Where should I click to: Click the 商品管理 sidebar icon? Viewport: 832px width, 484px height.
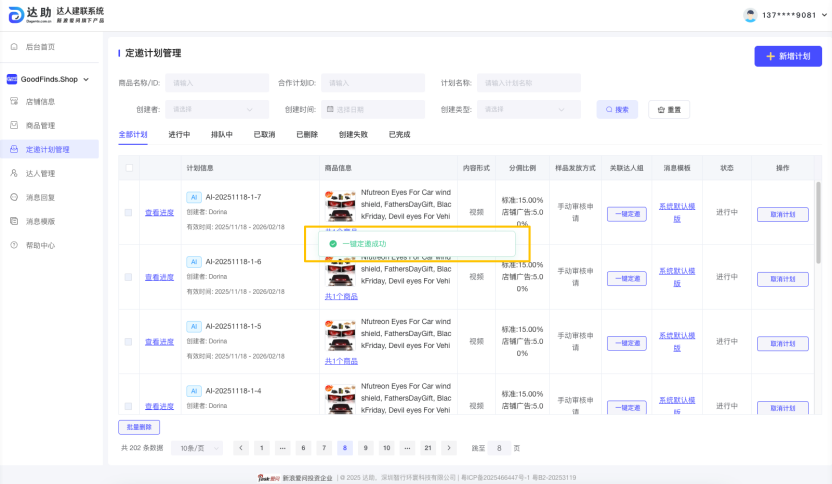pyautogui.click(x=14, y=125)
